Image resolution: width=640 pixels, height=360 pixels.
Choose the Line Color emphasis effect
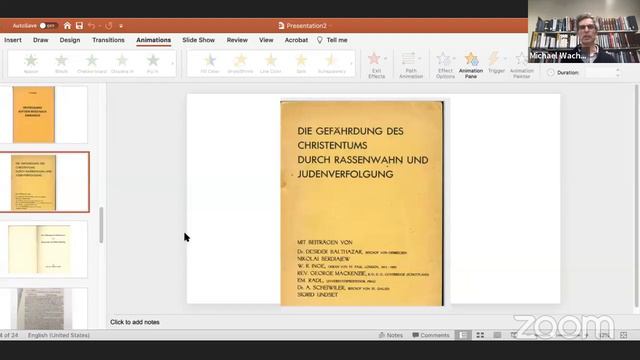click(x=271, y=64)
